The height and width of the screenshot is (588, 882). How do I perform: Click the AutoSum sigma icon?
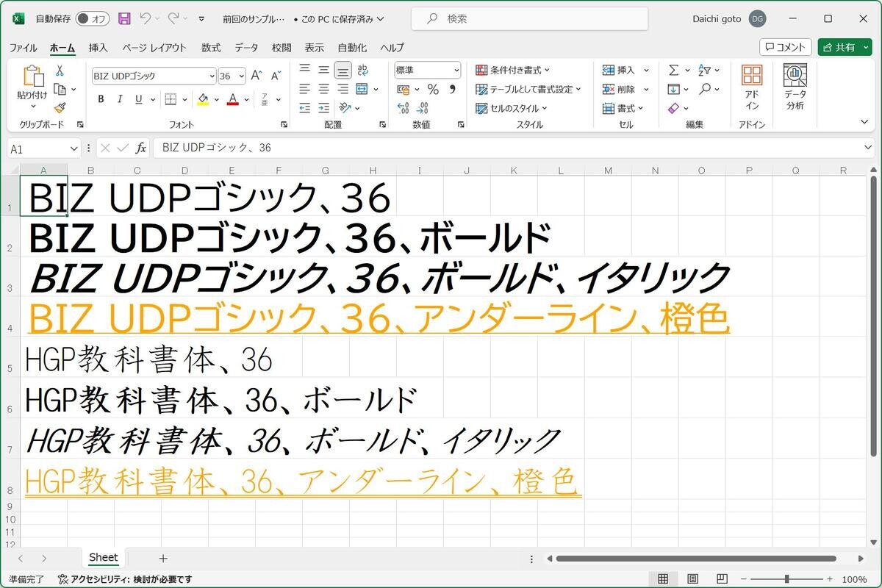pyautogui.click(x=673, y=71)
